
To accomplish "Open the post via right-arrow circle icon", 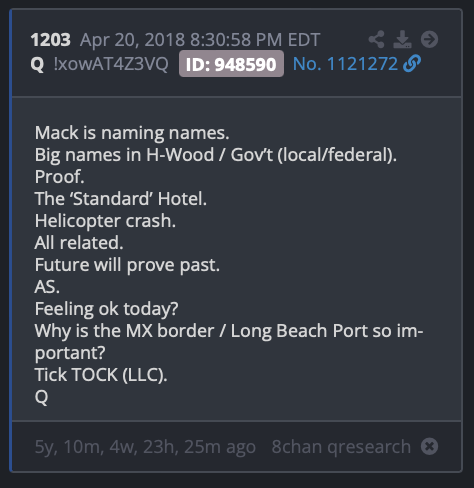I will coord(429,39).
